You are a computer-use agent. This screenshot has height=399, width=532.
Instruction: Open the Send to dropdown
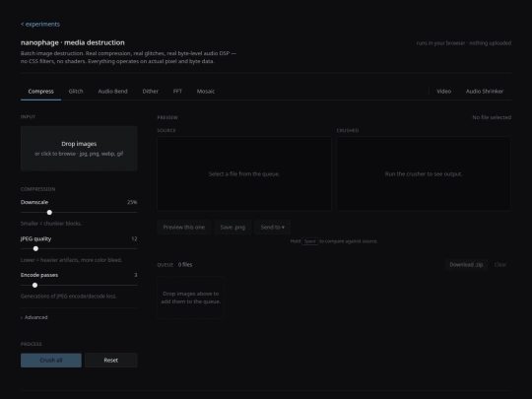273,228
